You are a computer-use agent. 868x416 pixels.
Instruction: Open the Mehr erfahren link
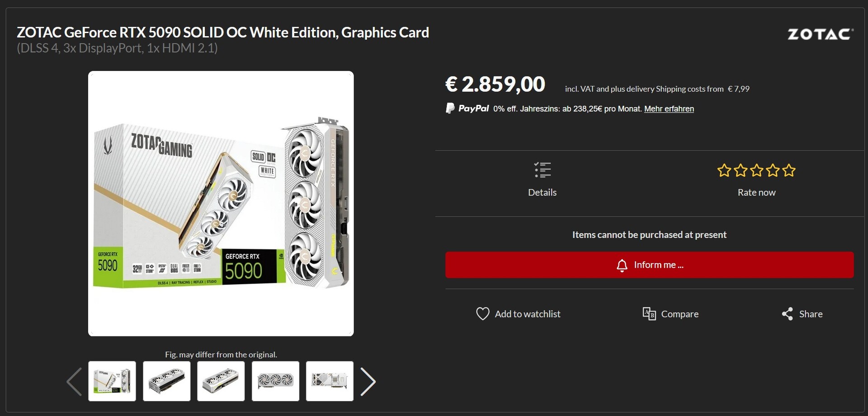point(669,109)
